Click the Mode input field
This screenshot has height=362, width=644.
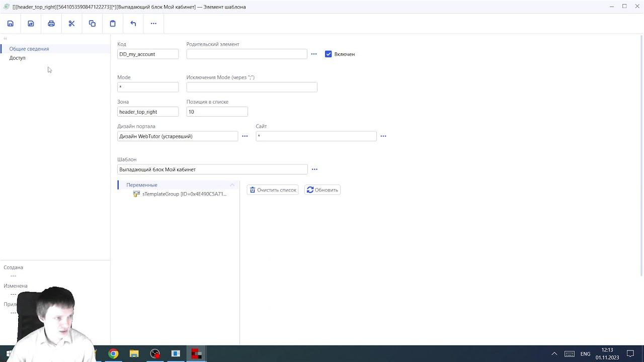point(148,87)
